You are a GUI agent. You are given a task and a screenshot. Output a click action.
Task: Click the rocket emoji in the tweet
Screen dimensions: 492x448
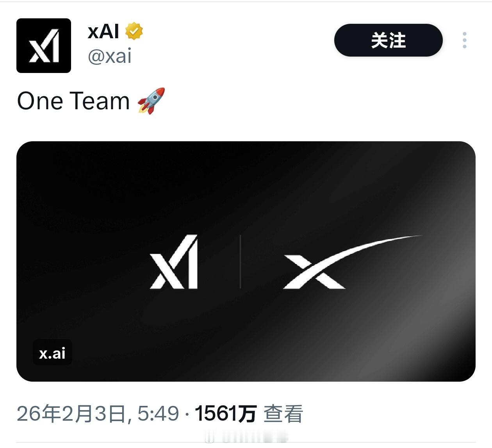click(x=152, y=101)
